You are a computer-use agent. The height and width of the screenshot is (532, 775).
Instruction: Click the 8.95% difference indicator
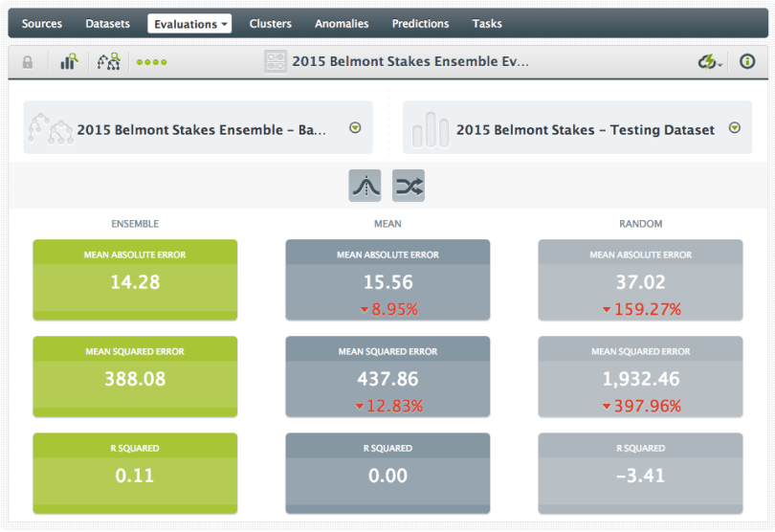point(389,309)
